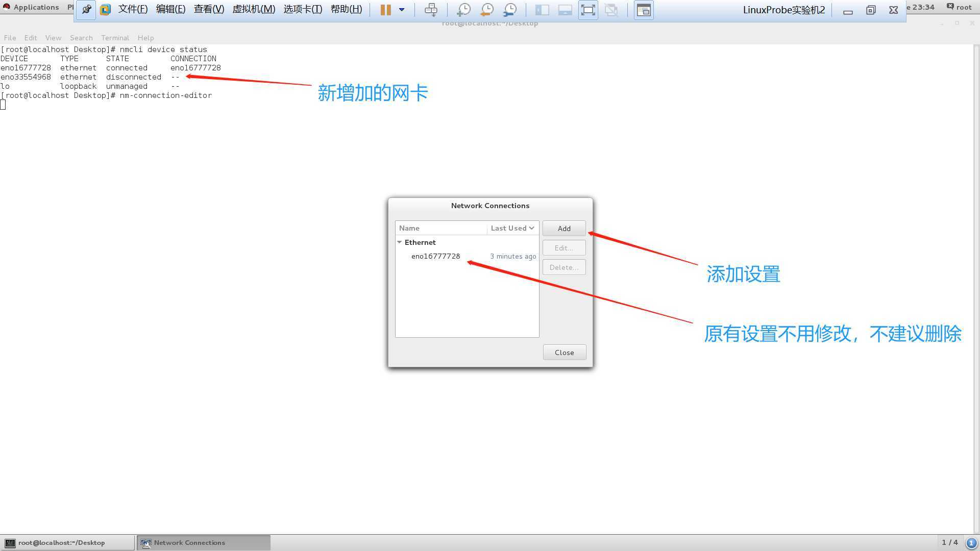
Task: Expand the Ethernet connections tree item
Action: click(400, 241)
